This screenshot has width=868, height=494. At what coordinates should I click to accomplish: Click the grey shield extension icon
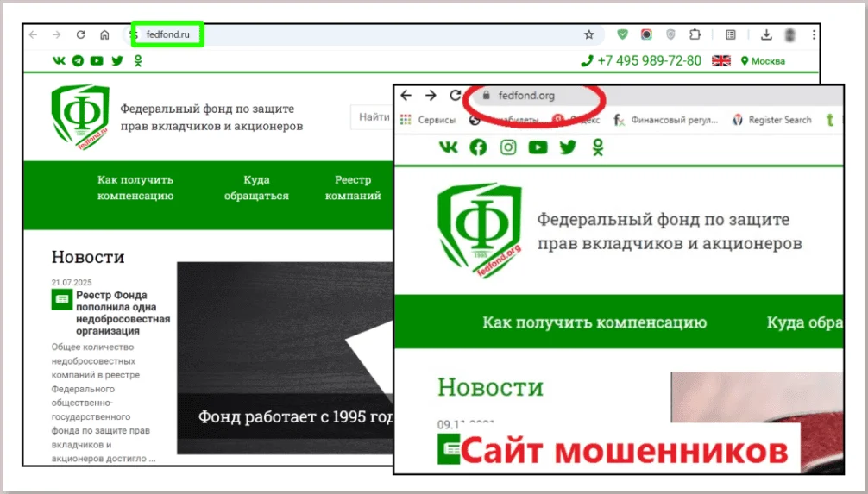[670, 34]
